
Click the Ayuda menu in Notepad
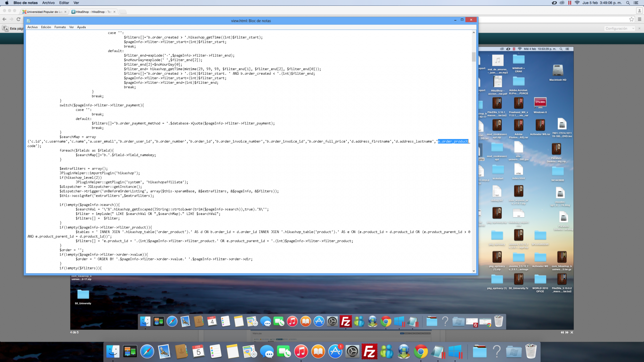81,27
